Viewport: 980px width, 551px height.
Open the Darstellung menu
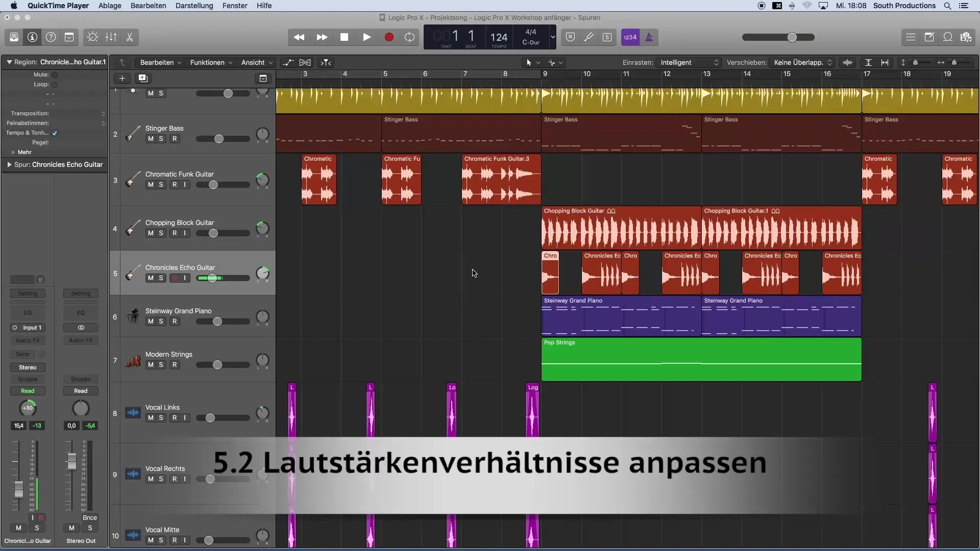point(194,6)
